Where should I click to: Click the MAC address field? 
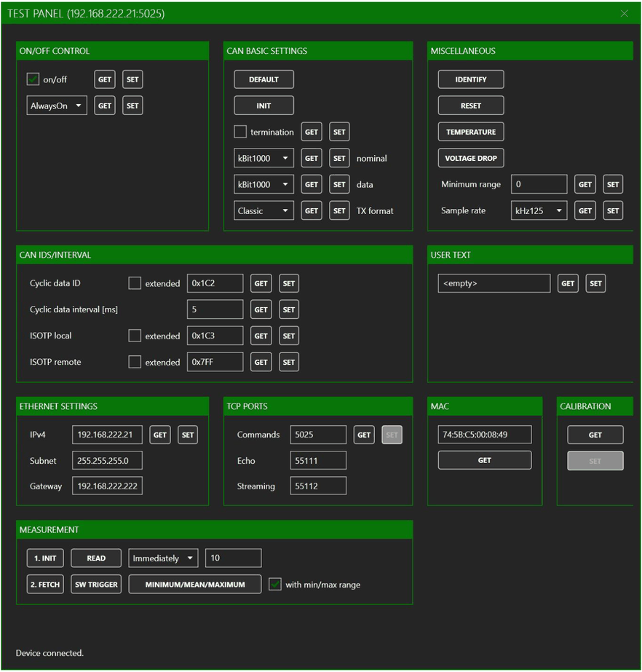[x=485, y=435]
